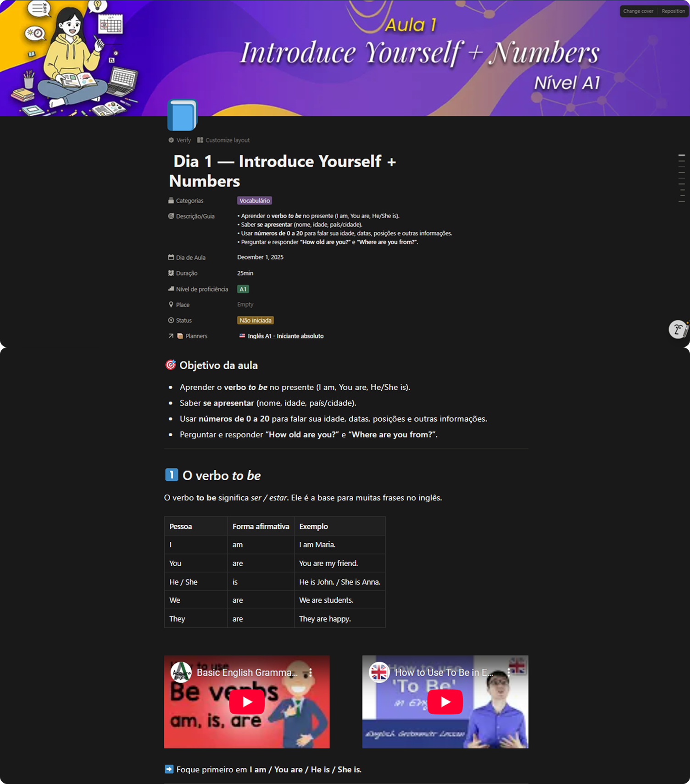This screenshot has height=784, width=690.
Task: Open Customize layout
Action: click(223, 140)
